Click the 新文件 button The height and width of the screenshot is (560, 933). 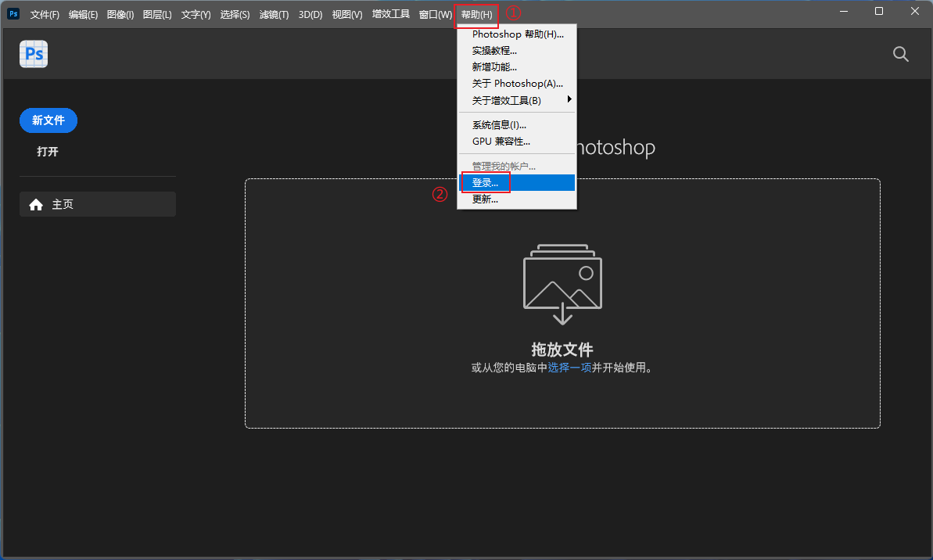pyautogui.click(x=48, y=120)
